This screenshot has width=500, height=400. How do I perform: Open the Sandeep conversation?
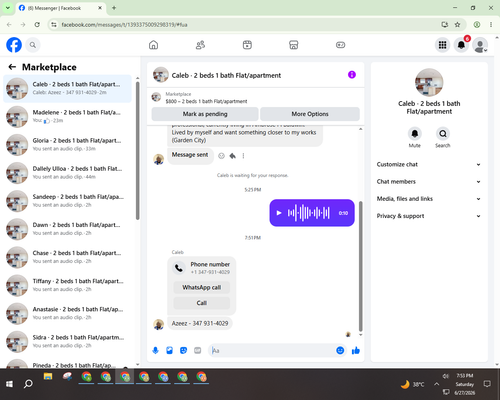click(67, 201)
